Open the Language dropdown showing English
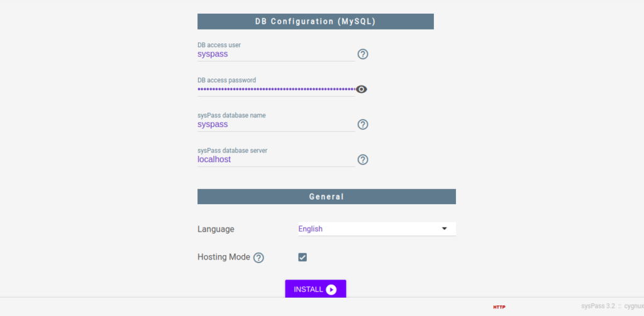Screen dimensions: 644x316 377,229
